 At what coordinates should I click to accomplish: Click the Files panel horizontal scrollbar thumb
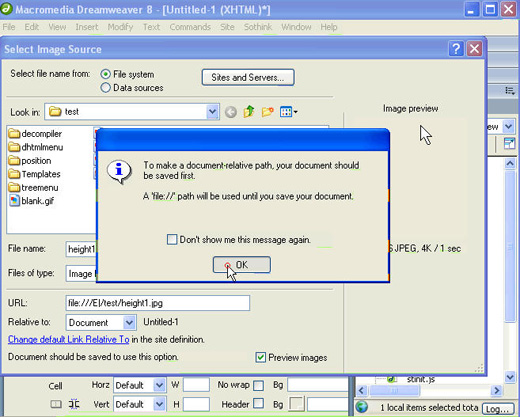point(394,390)
